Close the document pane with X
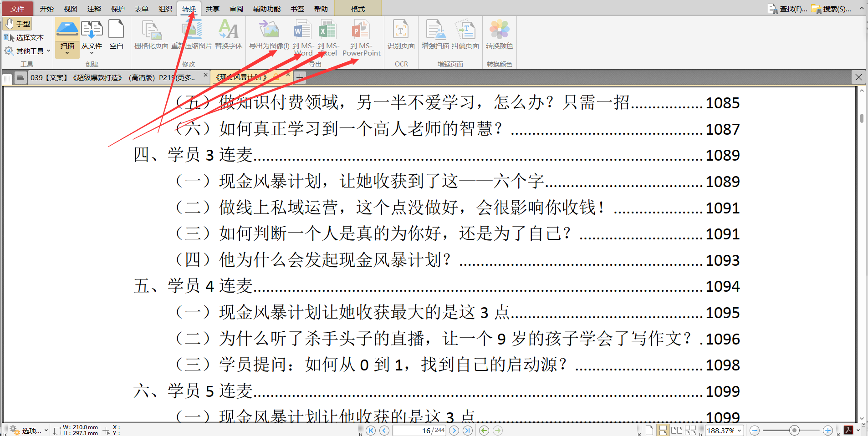The width and height of the screenshot is (868, 436). point(858,77)
